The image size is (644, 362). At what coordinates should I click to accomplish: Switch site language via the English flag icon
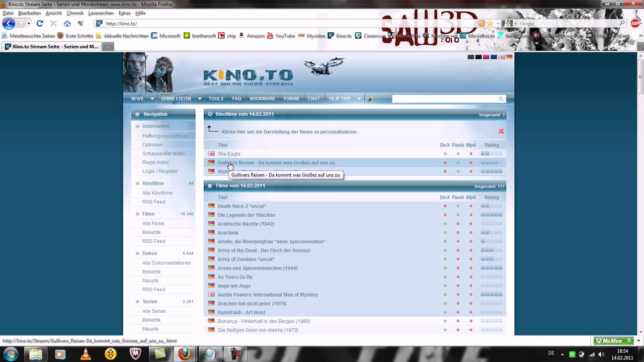point(502,57)
